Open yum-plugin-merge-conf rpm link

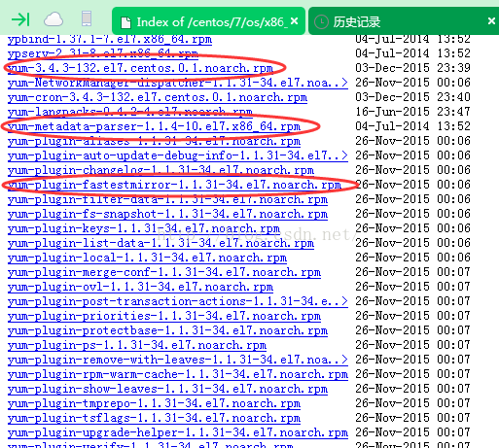pyautogui.click(x=164, y=272)
